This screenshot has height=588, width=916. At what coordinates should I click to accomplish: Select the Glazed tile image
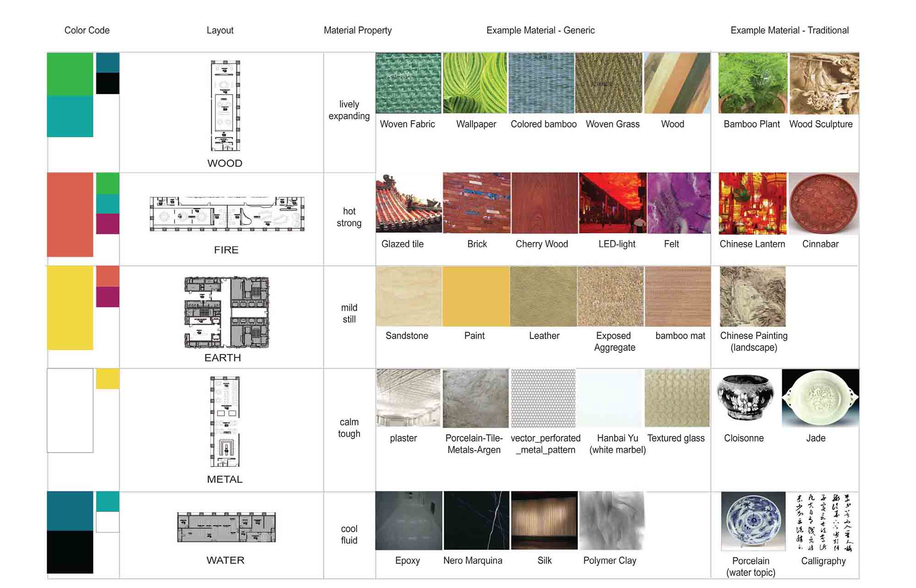click(409, 203)
